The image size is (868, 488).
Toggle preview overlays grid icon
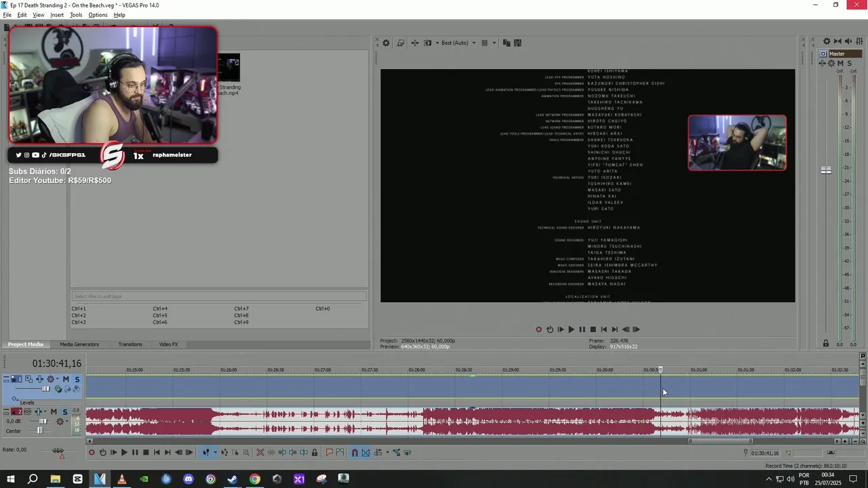click(x=484, y=43)
